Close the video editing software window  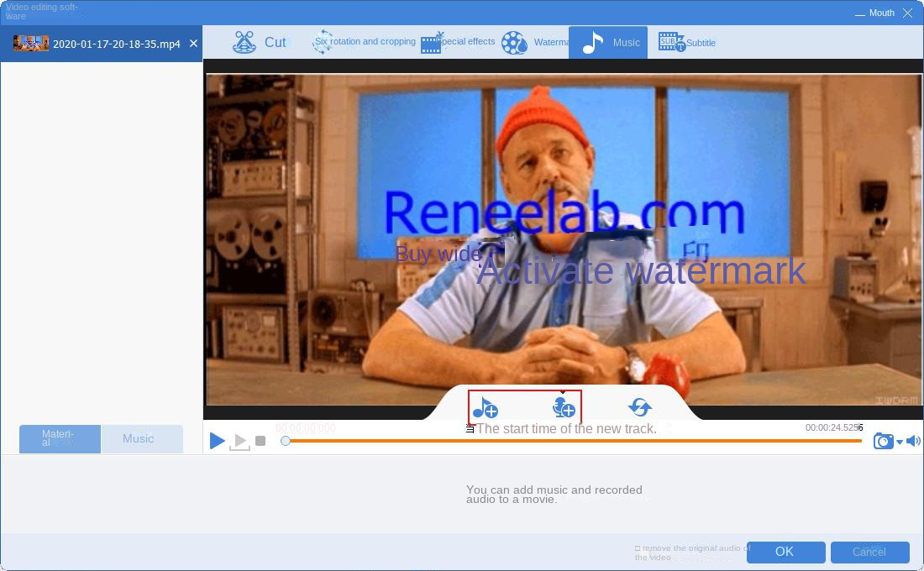pyautogui.click(x=907, y=13)
